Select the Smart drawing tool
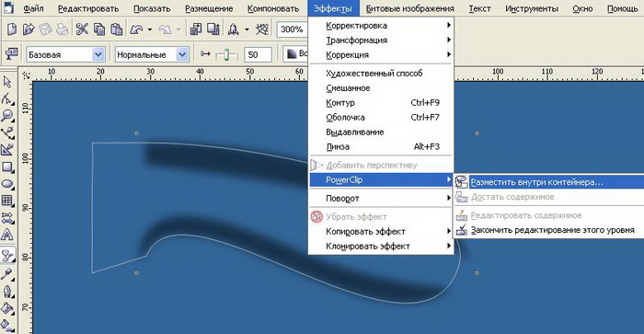 coord(7,150)
